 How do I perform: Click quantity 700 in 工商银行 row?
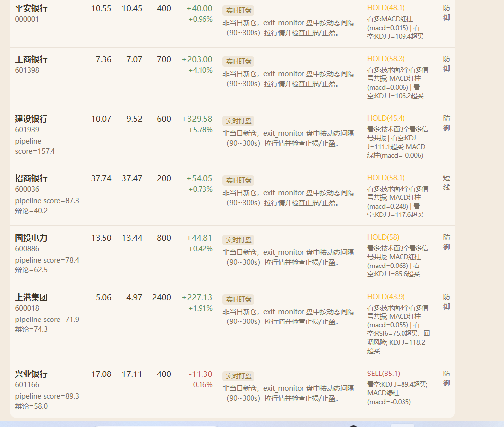click(164, 60)
